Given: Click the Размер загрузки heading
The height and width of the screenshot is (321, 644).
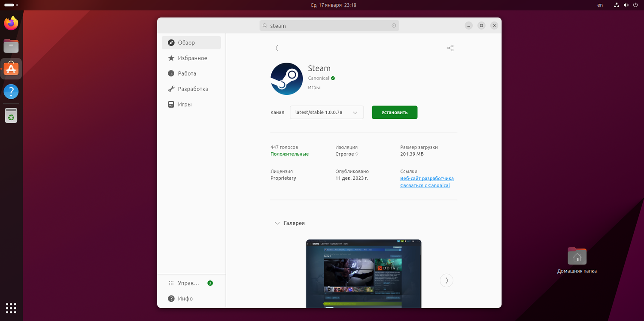Looking at the screenshot, I should coord(419,147).
